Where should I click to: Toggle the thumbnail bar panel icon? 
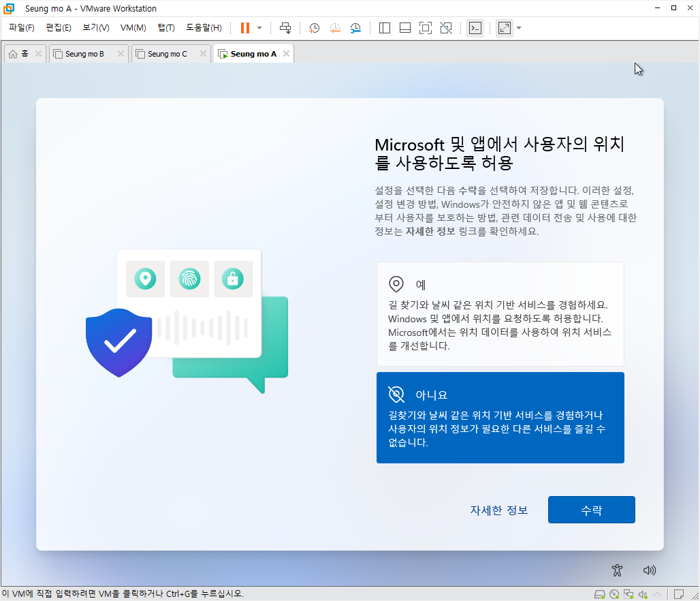(x=405, y=28)
